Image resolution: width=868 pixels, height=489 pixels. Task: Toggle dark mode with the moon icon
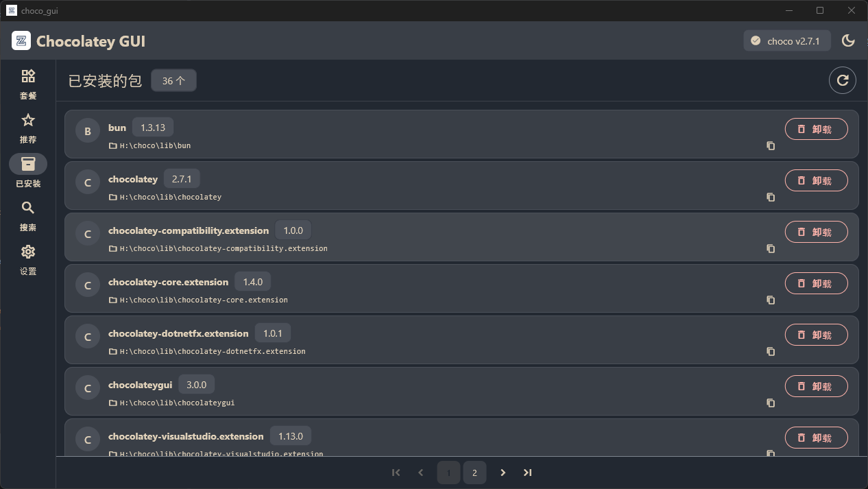point(848,40)
